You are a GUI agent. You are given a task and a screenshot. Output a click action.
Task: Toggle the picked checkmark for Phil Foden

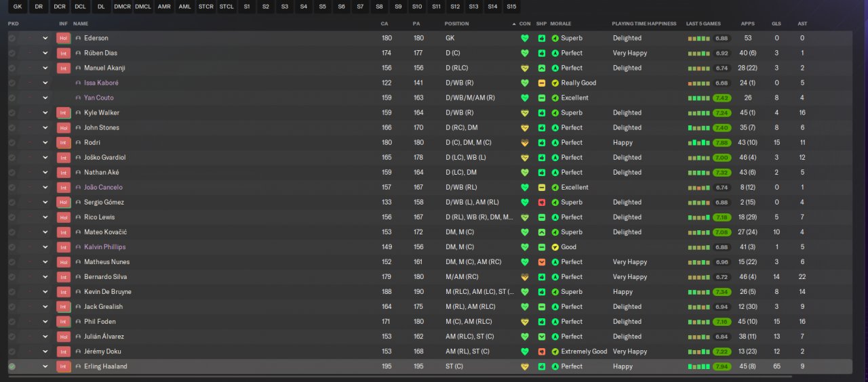click(12, 322)
